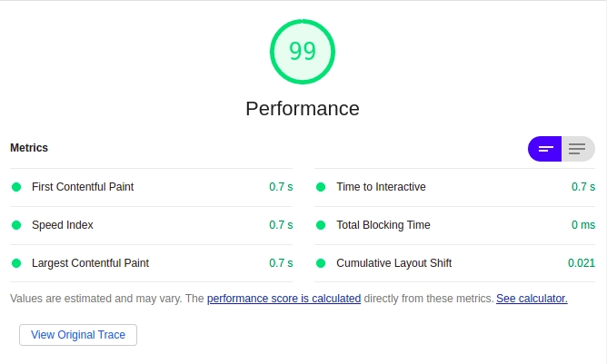The width and height of the screenshot is (607, 364).
Task: Expand the Cumulative Layout Shift metric
Action: (x=455, y=263)
